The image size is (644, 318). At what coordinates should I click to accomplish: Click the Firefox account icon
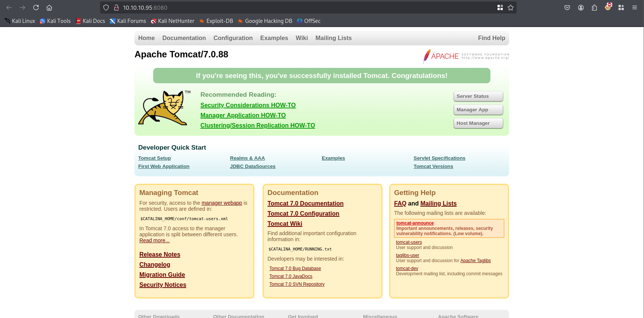581,7
